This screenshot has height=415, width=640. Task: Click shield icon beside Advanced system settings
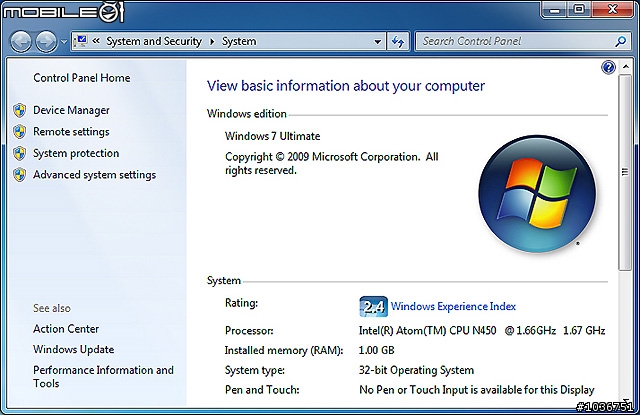20,175
